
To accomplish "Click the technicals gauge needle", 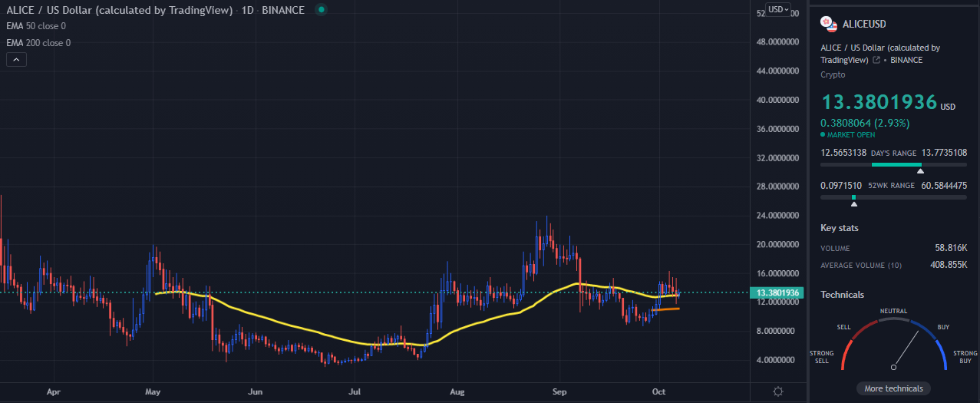I will [906, 348].
